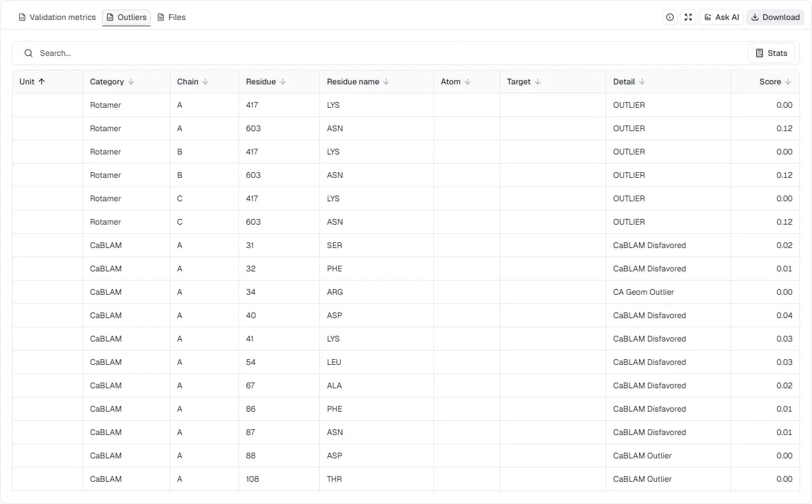Screen dimensions: 812x504
Task: Click the Validation metrics tab document icon
Action: (22, 17)
